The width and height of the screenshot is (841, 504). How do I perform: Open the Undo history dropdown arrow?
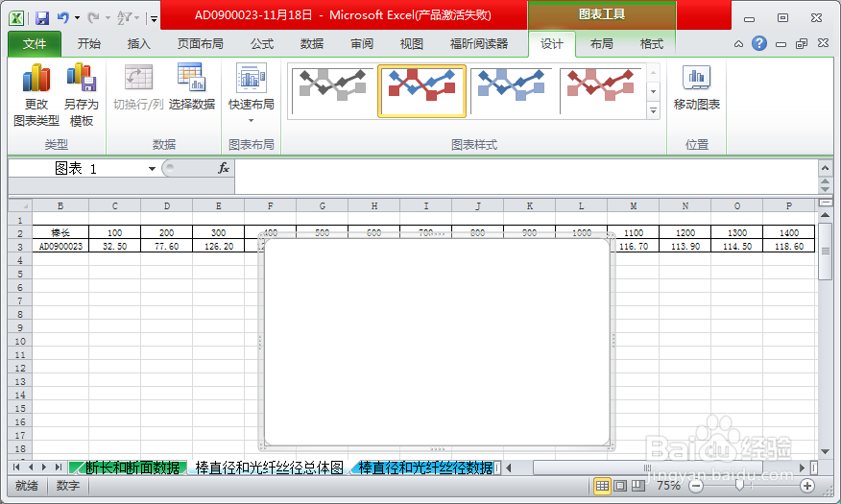click(x=77, y=18)
